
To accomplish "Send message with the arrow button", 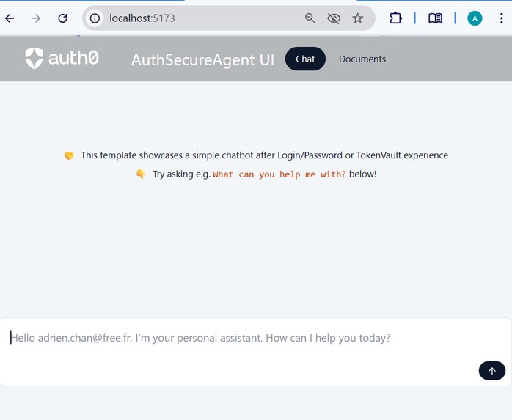I will 492,371.
